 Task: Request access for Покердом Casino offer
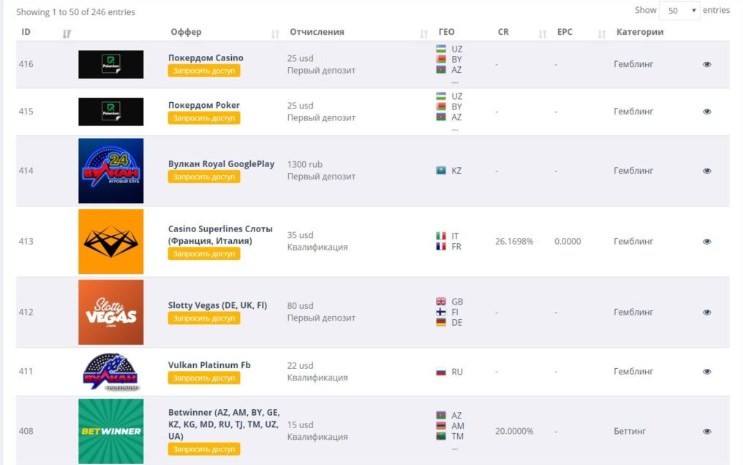click(204, 71)
